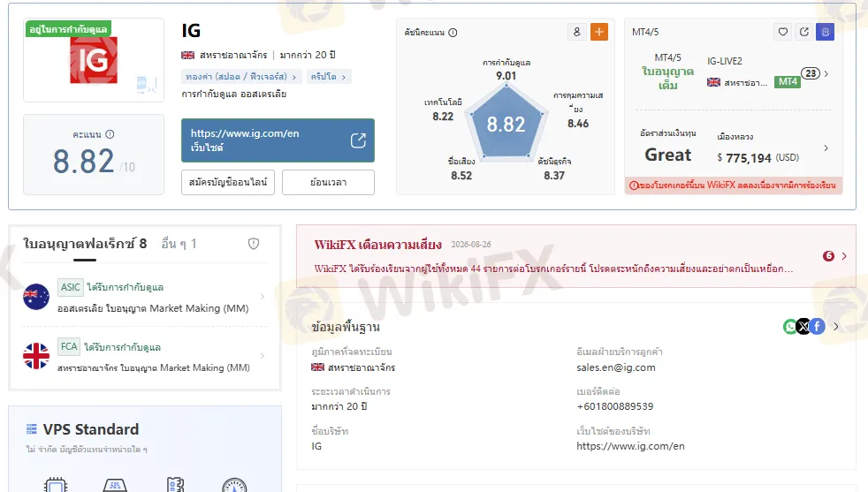Click the VPS Standard heading
Image resolution: width=868 pixels, height=492 pixels.
click(x=91, y=429)
